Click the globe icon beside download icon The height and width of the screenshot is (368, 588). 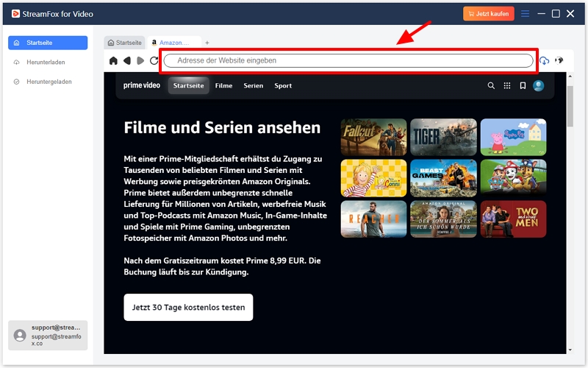(x=559, y=60)
